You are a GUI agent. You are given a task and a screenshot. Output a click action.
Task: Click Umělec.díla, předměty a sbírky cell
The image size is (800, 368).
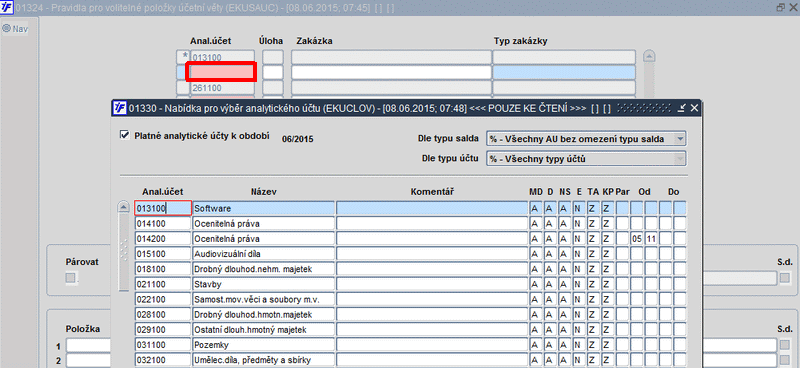tap(263, 360)
